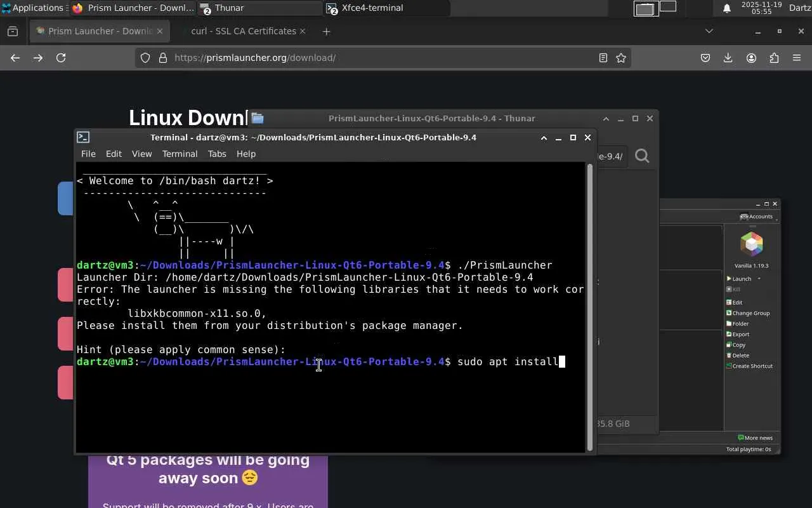Open the Firefox account icon
Viewport: 812px width, 508px height.
click(x=751, y=58)
